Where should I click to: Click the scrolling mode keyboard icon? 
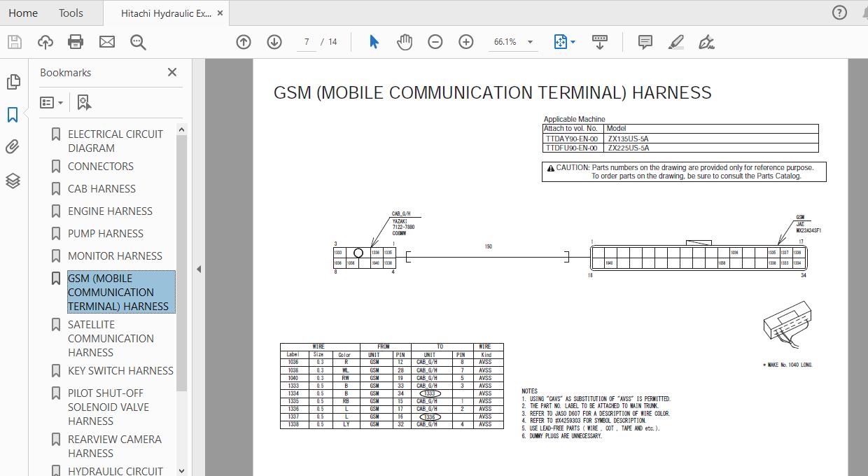[x=600, y=42]
